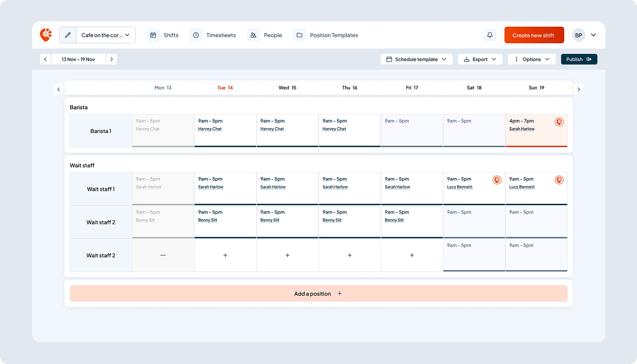Go to previous week with left arrow

coord(46,59)
